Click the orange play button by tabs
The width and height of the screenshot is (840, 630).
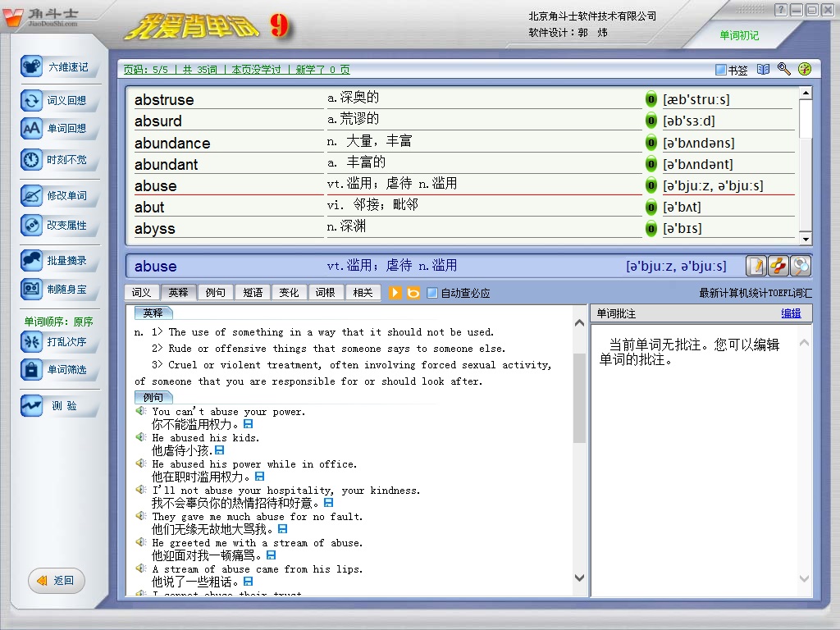click(395, 293)
